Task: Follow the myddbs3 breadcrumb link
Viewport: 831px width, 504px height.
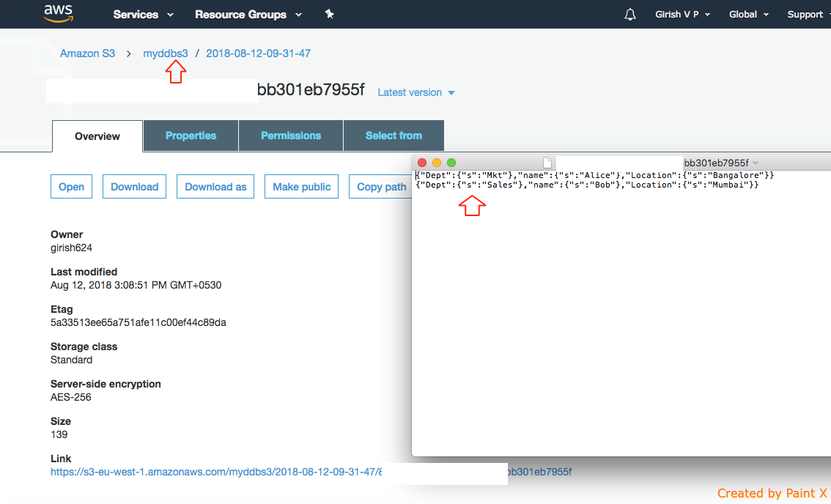Action: [x=166, y=53]
